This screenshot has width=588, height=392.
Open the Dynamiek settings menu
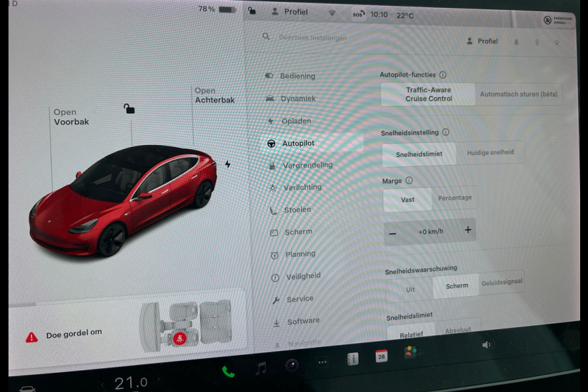291,99
